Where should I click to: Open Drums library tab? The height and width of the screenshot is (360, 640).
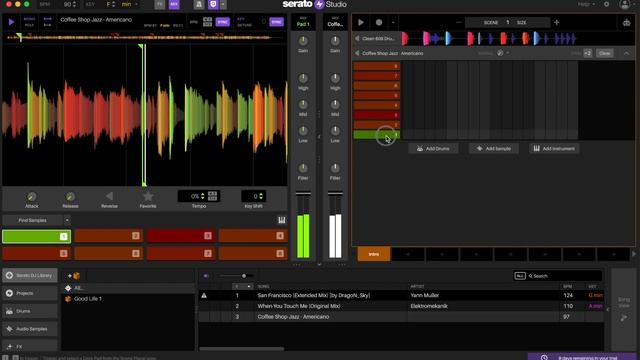30,311
